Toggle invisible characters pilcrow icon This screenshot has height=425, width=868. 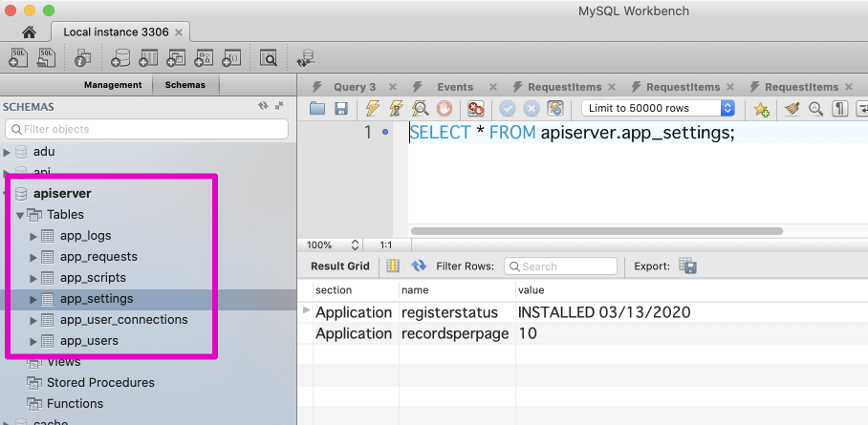[840, 109]
